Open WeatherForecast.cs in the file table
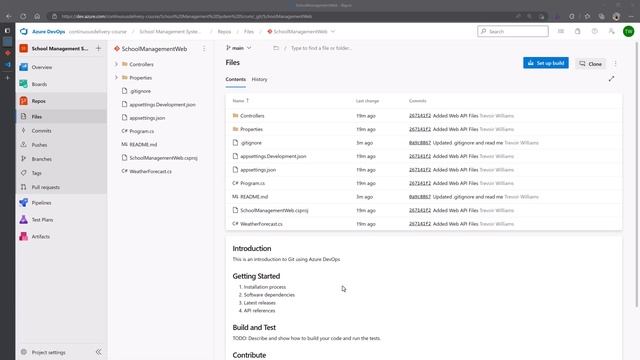Screen dimensions: 640x360 [x=261, y=224]
